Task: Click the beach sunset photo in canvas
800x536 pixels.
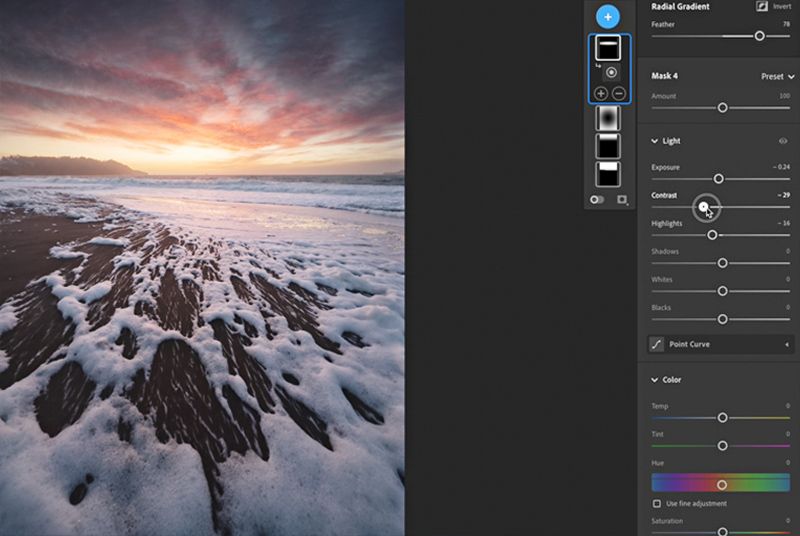Action: (202, 268)
